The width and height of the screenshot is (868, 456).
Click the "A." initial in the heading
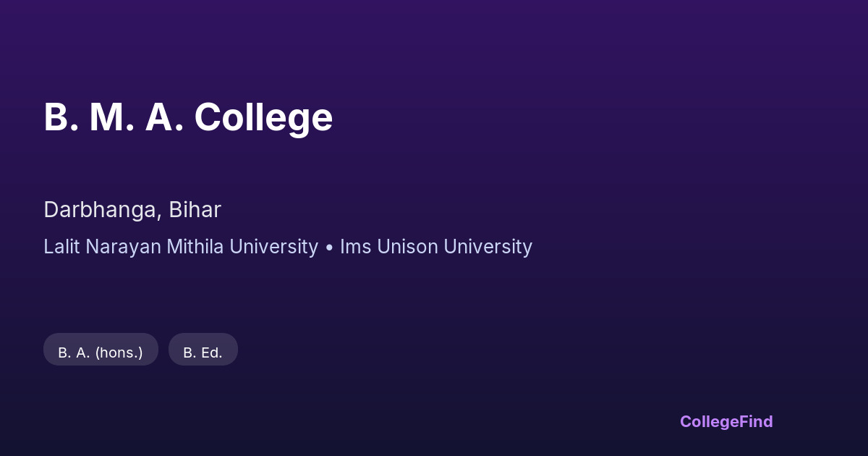pyautogui.click(x=163, y=117)
